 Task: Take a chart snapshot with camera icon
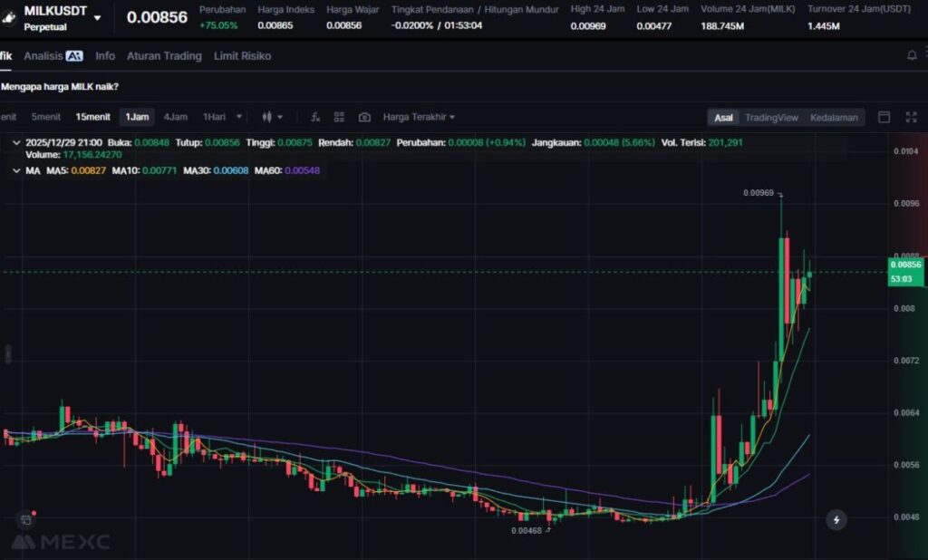(x=364, y=117)
